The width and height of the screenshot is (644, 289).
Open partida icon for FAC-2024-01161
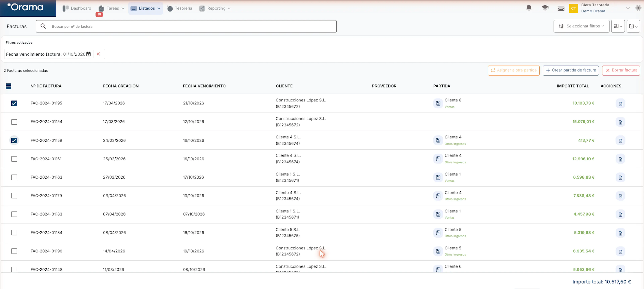(x=438, y=159)
